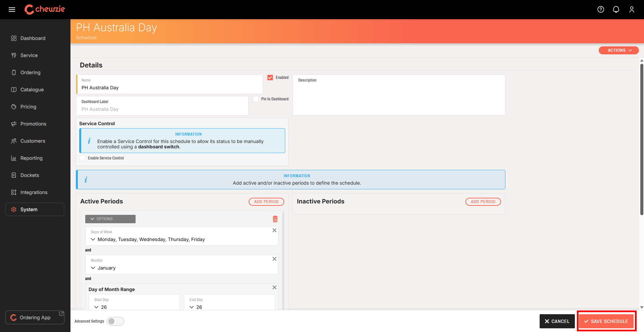Open the Service section
The height and width of the screenshot is (332, 644).
(x=35, y=55)
